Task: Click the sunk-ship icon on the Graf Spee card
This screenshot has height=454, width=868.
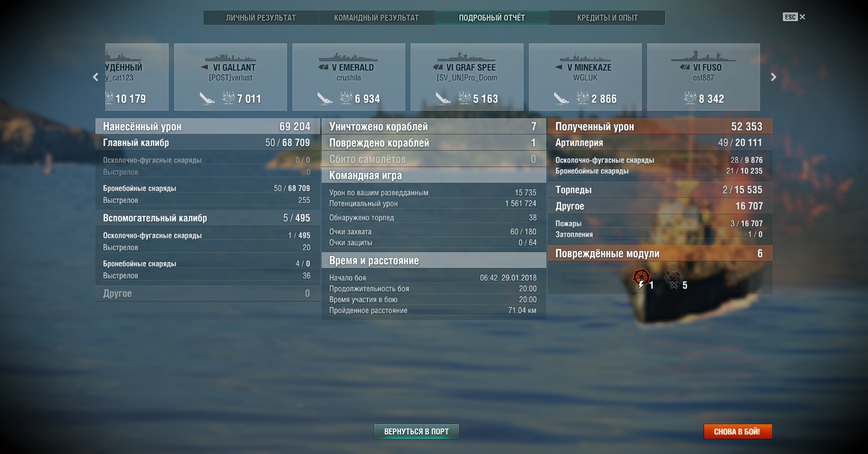Action: pyautogui.click(x=443, y=98)
